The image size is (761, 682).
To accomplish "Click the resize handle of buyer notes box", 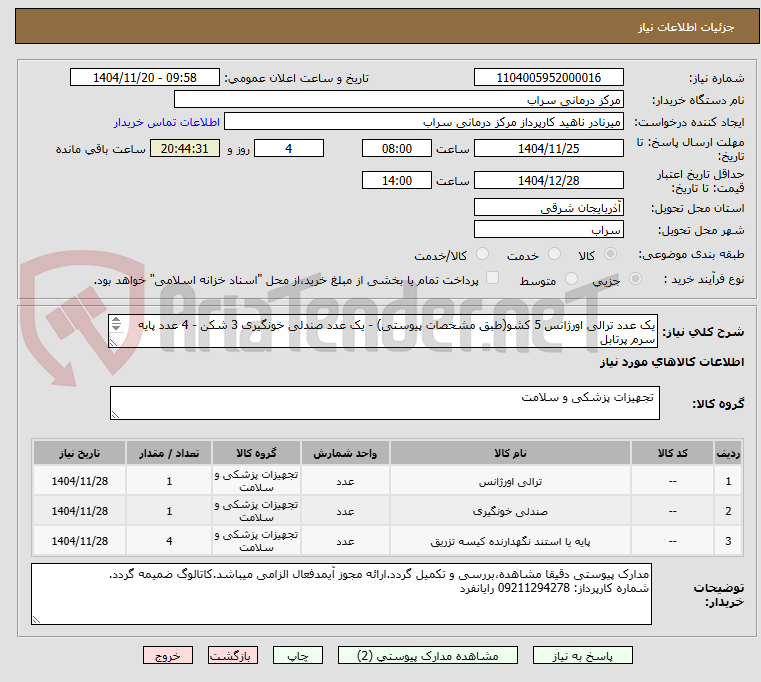I will pos(36,620).
